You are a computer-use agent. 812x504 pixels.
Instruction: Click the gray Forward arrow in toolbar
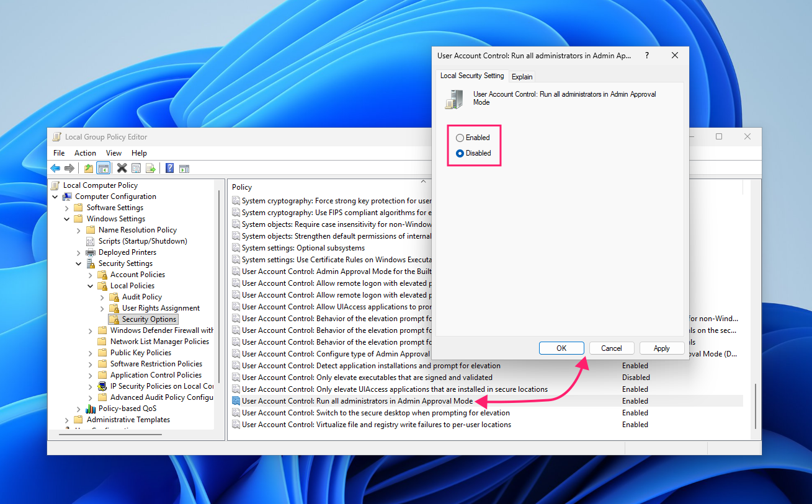click(x=69, y=168)
